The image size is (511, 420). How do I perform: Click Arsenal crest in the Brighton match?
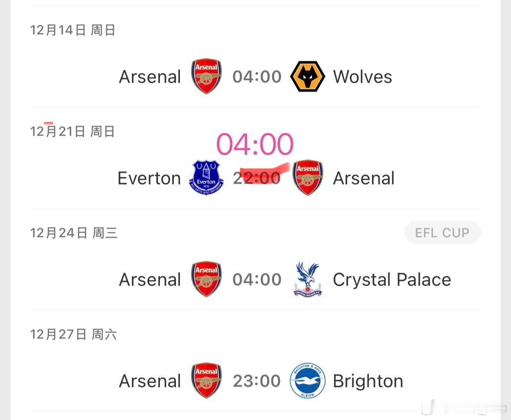206,381
